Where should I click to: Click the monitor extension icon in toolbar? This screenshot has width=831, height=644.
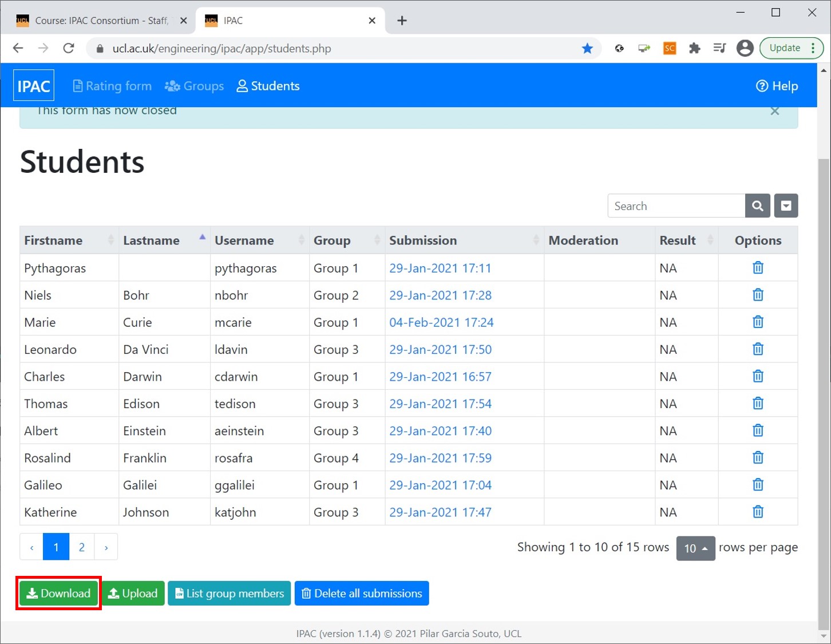[x=644, y=49]
